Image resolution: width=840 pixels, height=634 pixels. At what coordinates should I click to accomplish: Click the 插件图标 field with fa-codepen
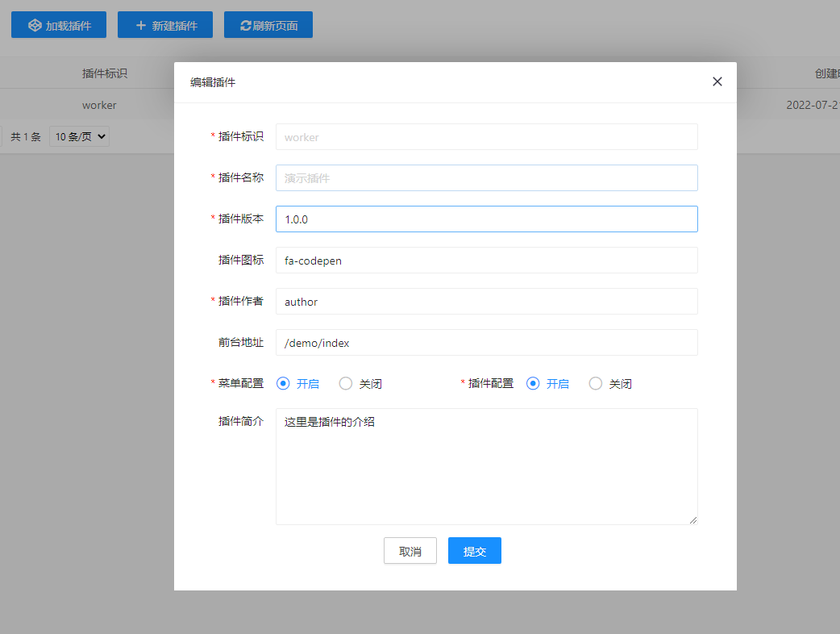pos(486,261)
